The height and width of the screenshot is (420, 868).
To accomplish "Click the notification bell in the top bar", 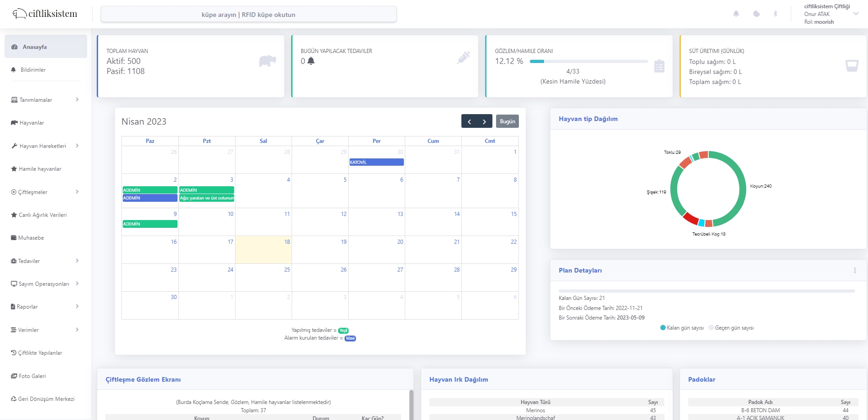I will [x=736, y=14].
